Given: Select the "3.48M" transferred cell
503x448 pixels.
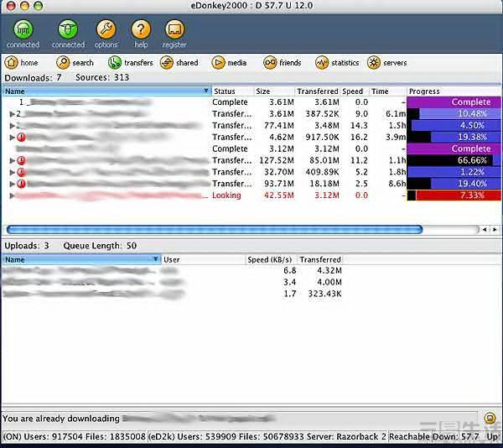Looking at the screenshot, I should 326,126.
